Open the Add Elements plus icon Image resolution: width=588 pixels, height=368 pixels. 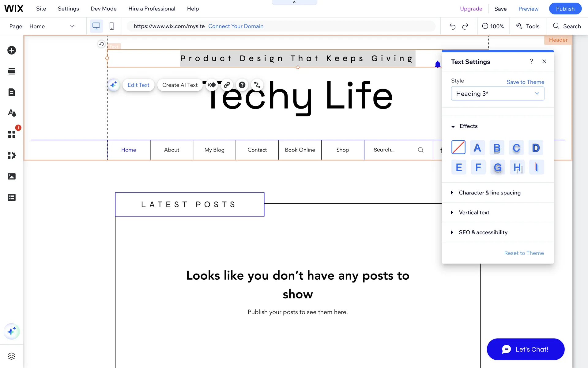(12, 50)
